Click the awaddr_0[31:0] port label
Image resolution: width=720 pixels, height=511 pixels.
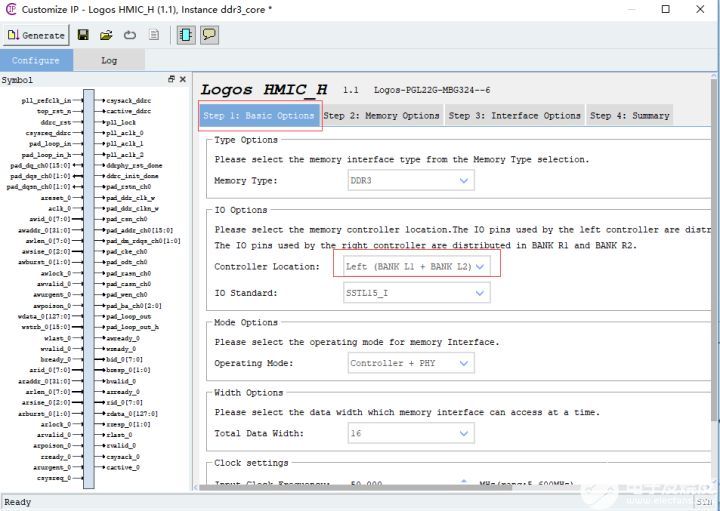click(x=45, y=230)
